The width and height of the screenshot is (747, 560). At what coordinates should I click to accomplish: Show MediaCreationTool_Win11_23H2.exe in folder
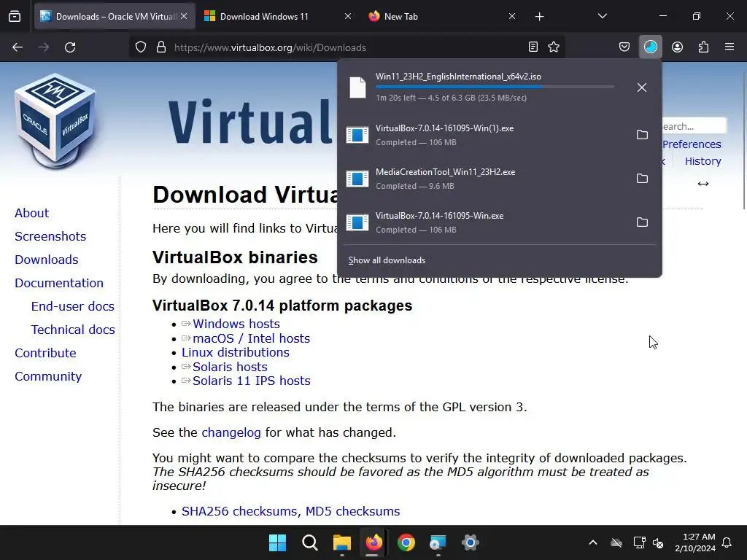pos(642,179)
